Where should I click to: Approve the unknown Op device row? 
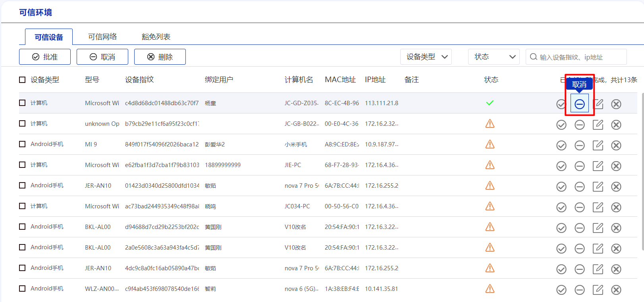561,125
